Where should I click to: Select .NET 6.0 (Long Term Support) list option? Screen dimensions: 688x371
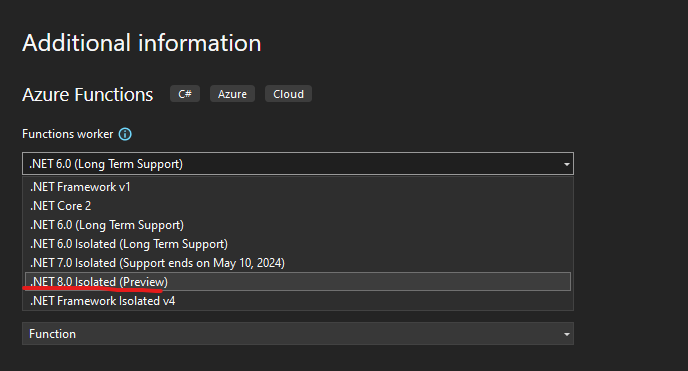pyautogui.click(x=298, y=225)
